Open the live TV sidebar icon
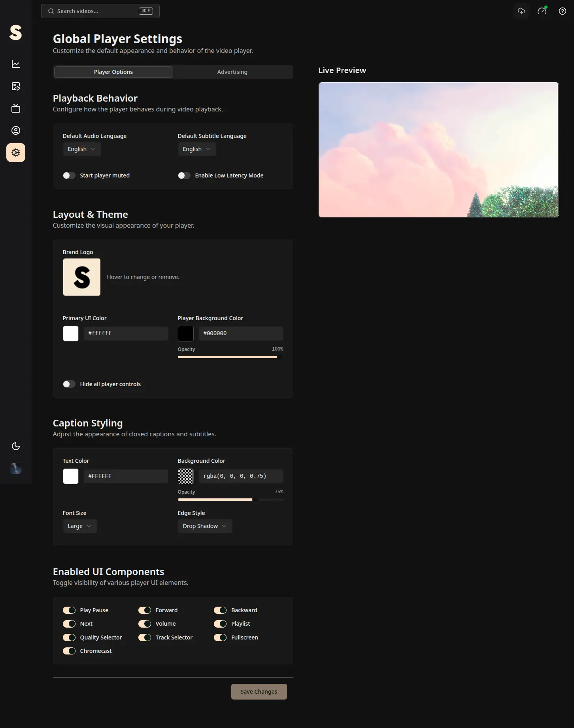Screen dimensions: 574x728 click(x=16, y=108)
